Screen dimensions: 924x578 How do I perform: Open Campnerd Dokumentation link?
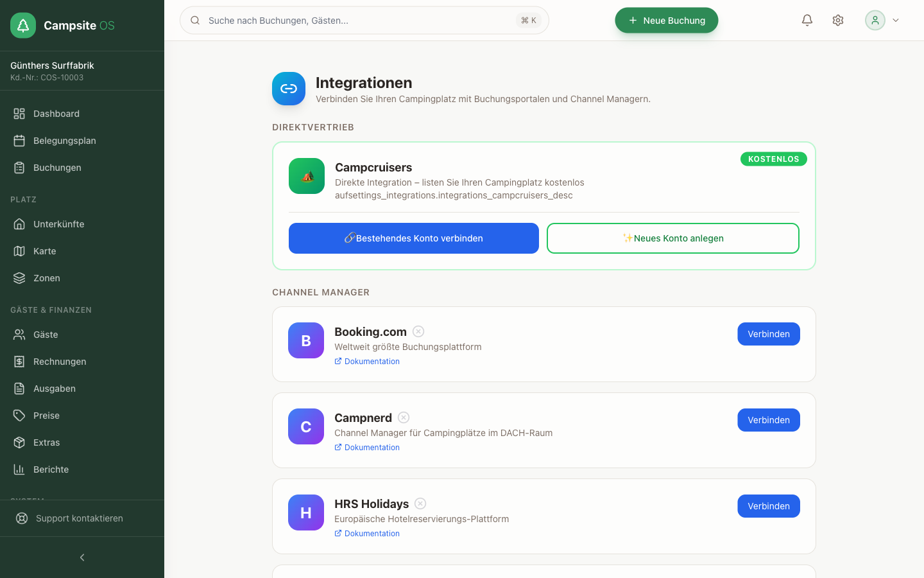(367, 448)
